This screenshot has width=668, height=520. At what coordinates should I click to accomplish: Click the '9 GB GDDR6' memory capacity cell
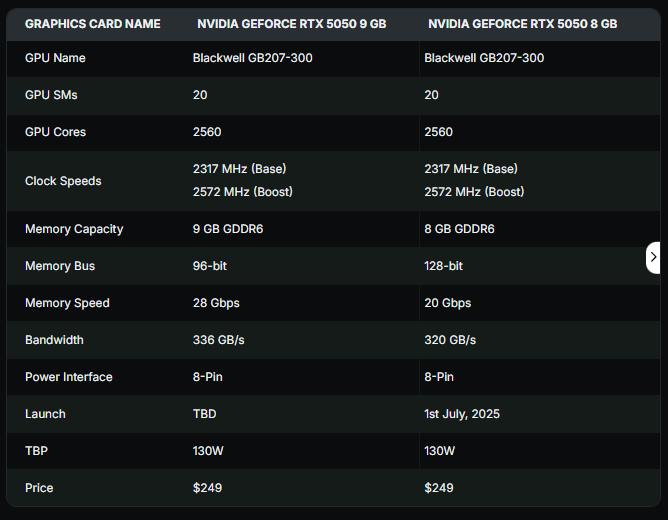coord(228,229)
